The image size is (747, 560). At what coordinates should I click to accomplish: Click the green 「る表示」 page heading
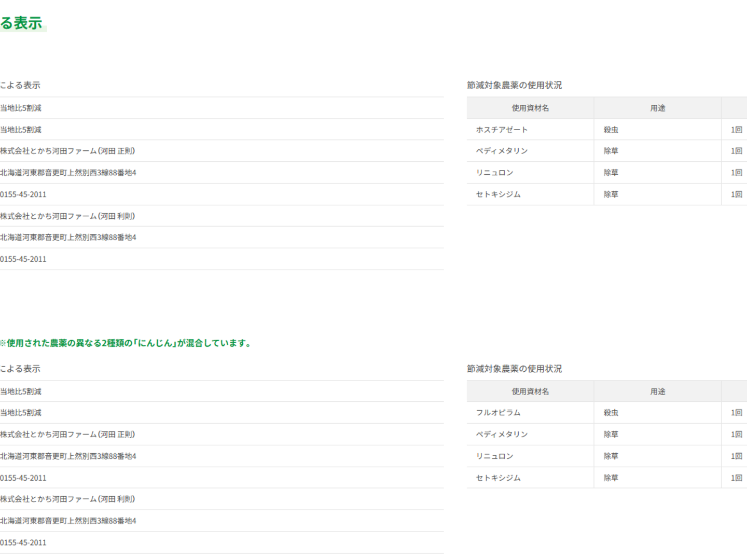[x=22, y=23]
